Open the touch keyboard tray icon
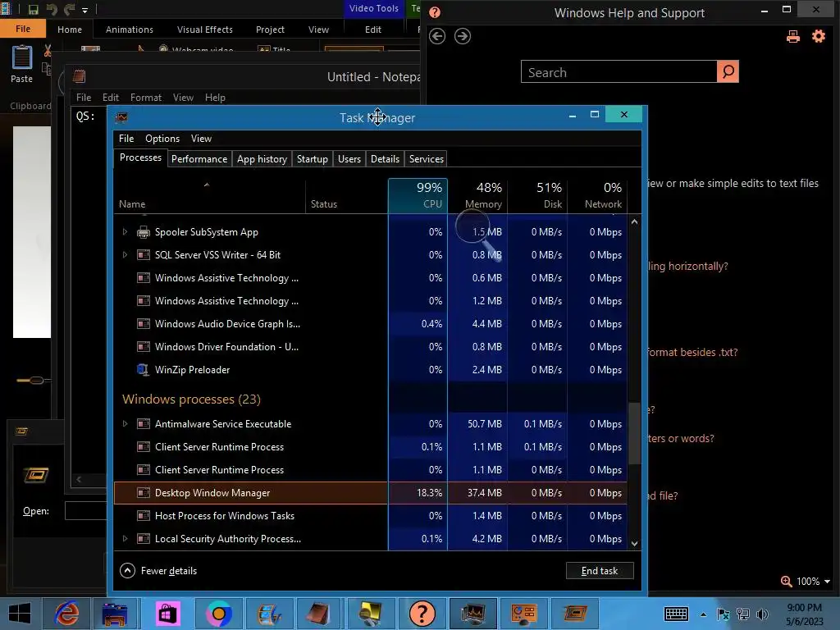This screenshot has width=840, height=630. (676, 614)
